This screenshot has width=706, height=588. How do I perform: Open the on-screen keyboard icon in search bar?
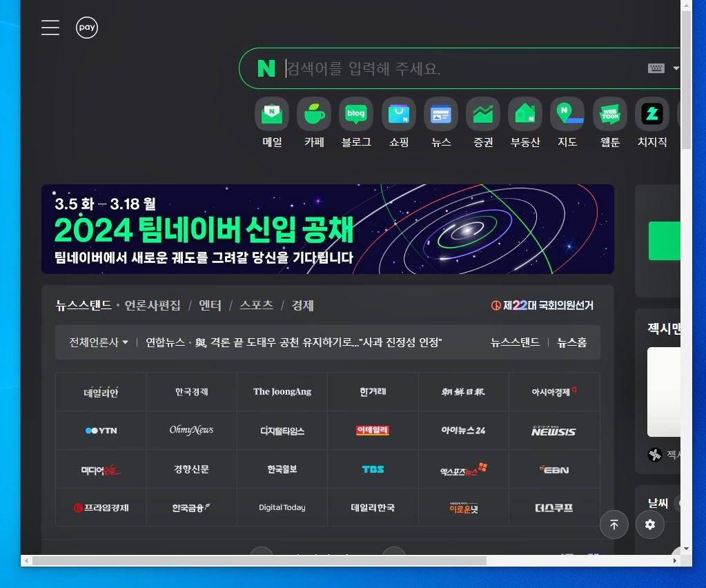(x=656, y=68)
